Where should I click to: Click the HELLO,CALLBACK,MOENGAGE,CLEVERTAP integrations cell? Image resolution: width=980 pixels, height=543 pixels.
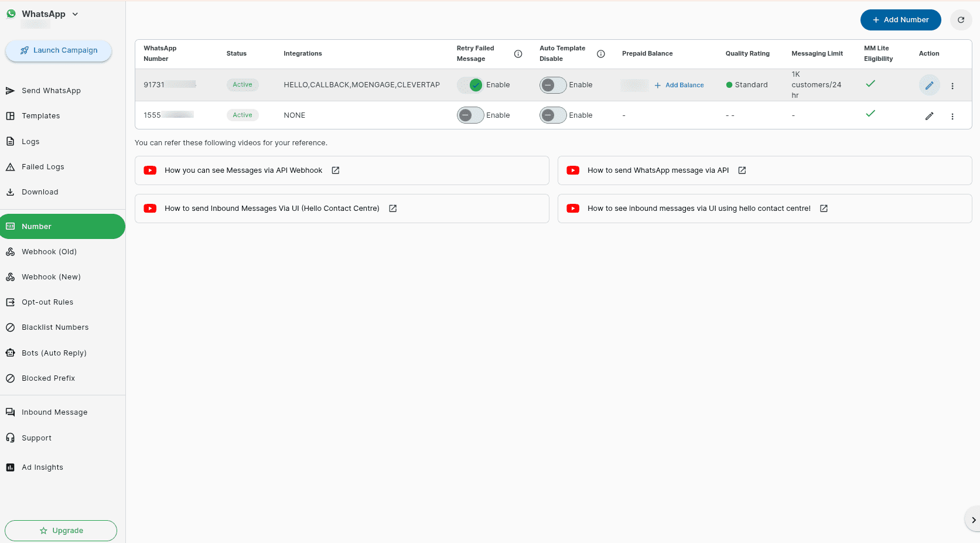[x=361, y=85]
